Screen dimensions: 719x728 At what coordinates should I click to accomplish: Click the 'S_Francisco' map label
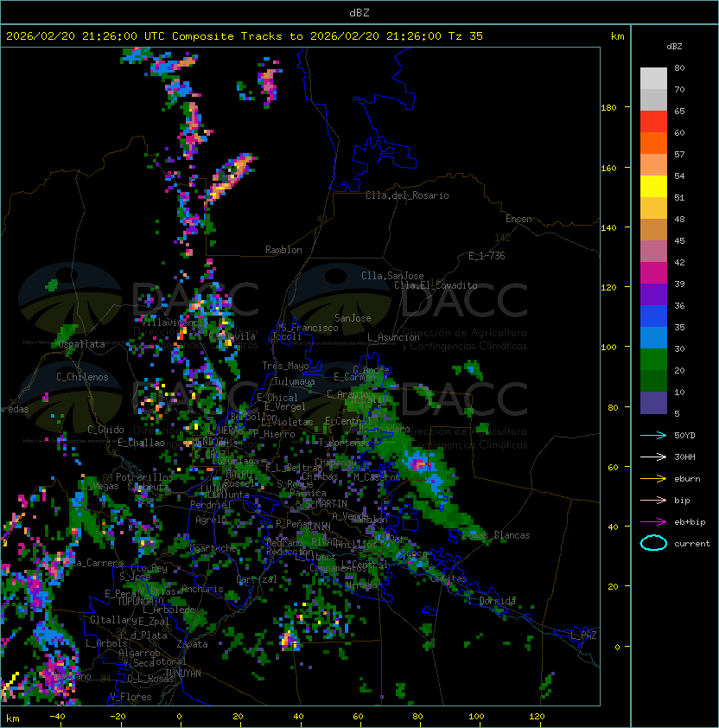(309, 328)
